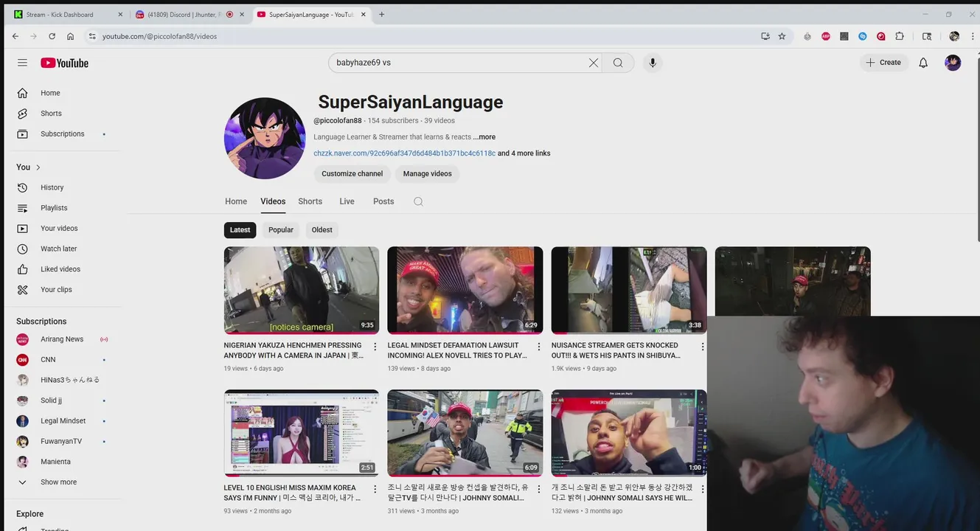Switch to channel Posts tab
The width and height of the screenshot is (980, 531).
383,201
